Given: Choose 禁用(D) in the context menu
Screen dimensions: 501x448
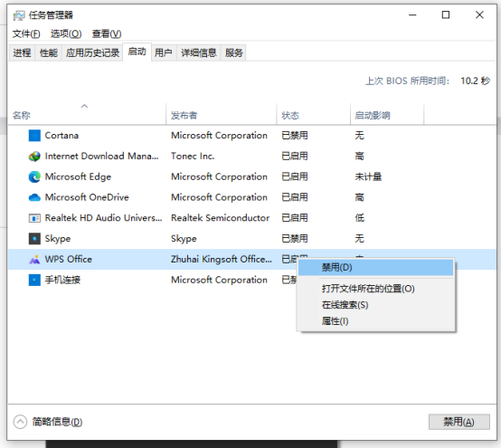Looking at the screenshot, I should point(376,267).
